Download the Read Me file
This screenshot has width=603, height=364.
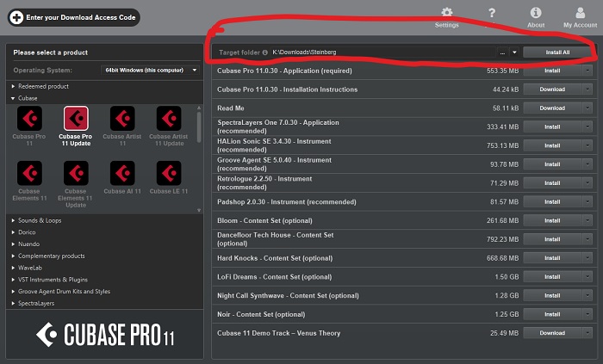pos(552,108)
